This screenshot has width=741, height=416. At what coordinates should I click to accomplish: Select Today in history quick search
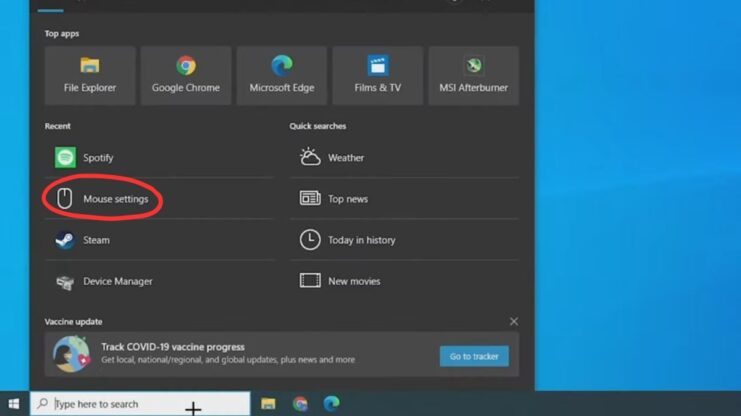pyautogui.click(x=404, y=240)
